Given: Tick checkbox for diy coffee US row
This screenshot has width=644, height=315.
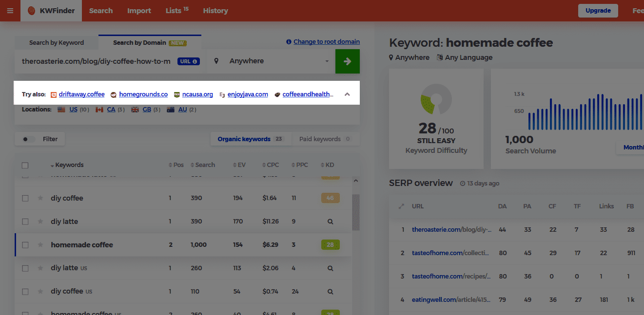Looking at the screenshot, I should pos(25,292).
